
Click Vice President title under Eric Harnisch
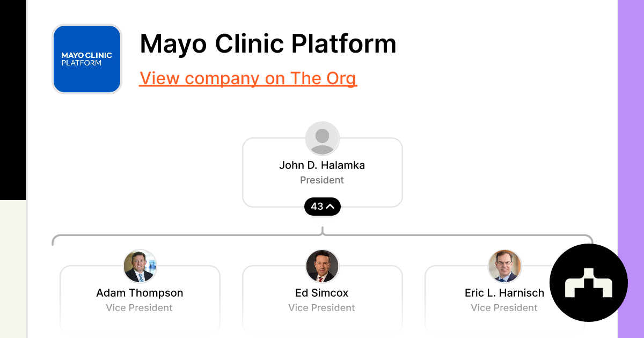[504, 308]
